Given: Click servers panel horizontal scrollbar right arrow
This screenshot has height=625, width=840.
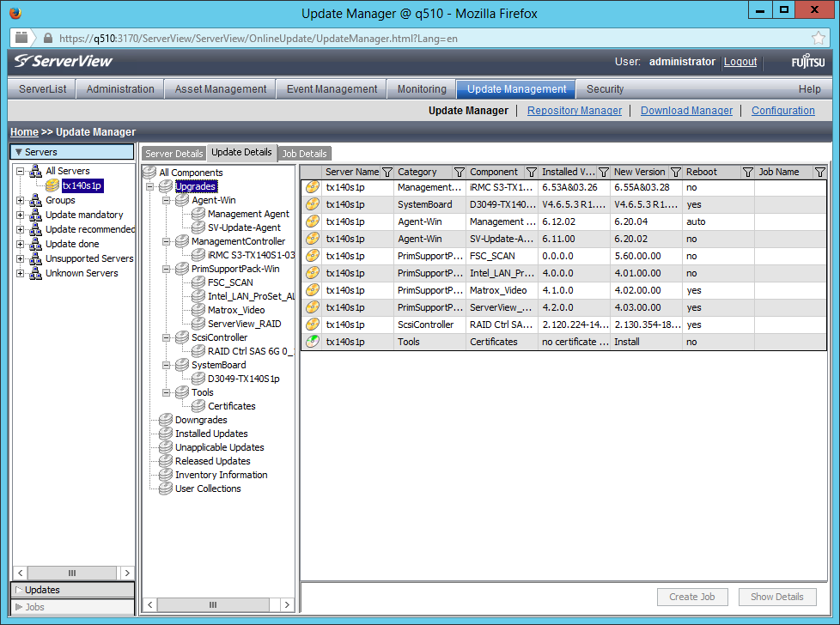Looking at the screenshot, I should pyautogui.click(x=127, y=573).
